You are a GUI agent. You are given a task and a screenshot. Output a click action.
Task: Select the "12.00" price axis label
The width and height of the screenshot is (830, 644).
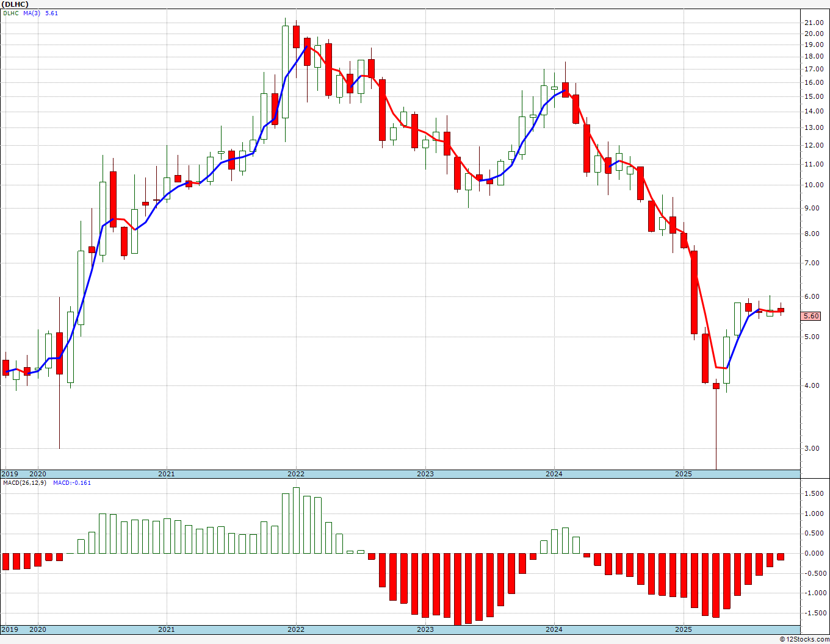click(813, 145)
